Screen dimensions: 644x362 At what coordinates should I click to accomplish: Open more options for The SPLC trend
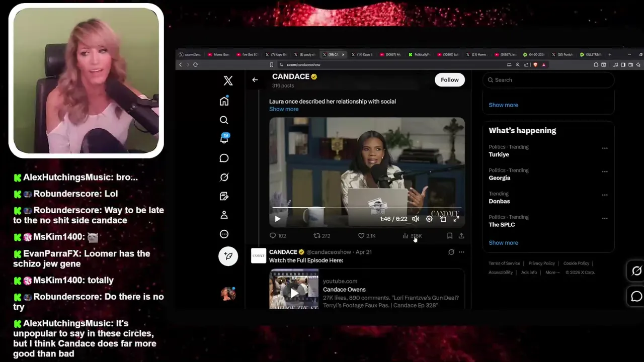click(x=605, y=218)
